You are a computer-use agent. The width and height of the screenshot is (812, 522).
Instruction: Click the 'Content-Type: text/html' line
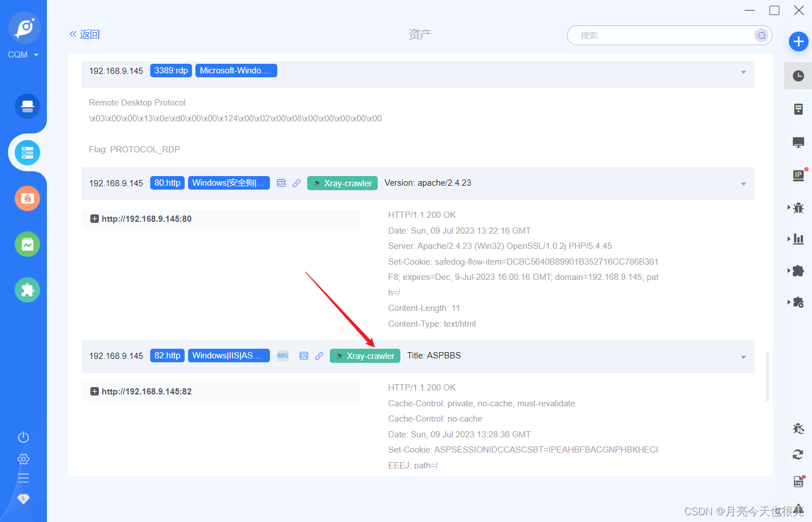click(432, 324)
